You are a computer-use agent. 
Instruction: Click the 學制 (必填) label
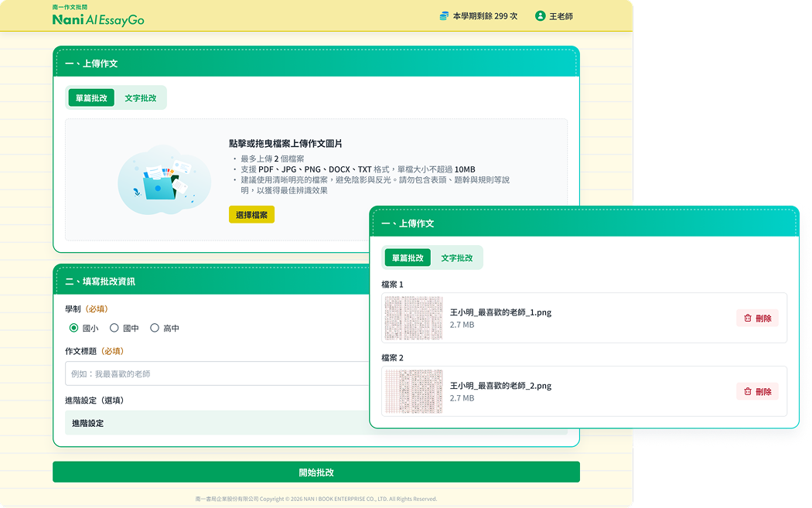(87, 309)
